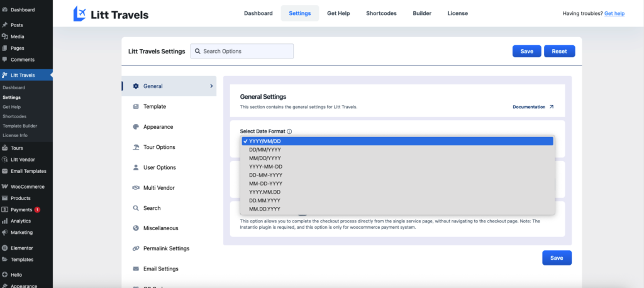Expand the General settings chevron arrow
Screen dimensions: 644x288
coord(211,86)
